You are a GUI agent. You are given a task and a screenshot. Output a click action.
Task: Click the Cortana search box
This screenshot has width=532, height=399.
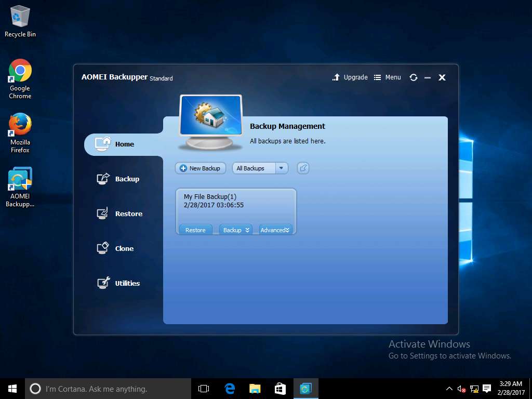pos(108,389)
